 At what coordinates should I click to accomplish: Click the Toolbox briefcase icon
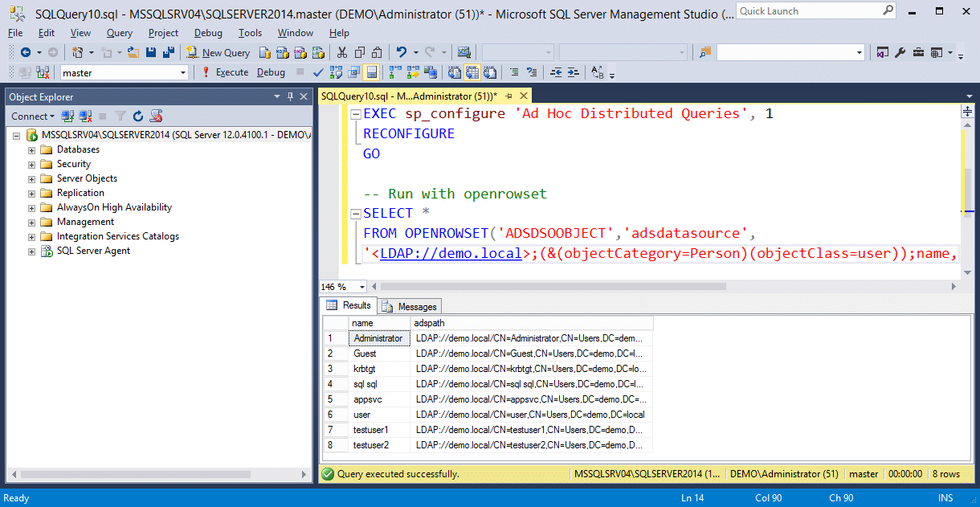[x=918, y=52]
